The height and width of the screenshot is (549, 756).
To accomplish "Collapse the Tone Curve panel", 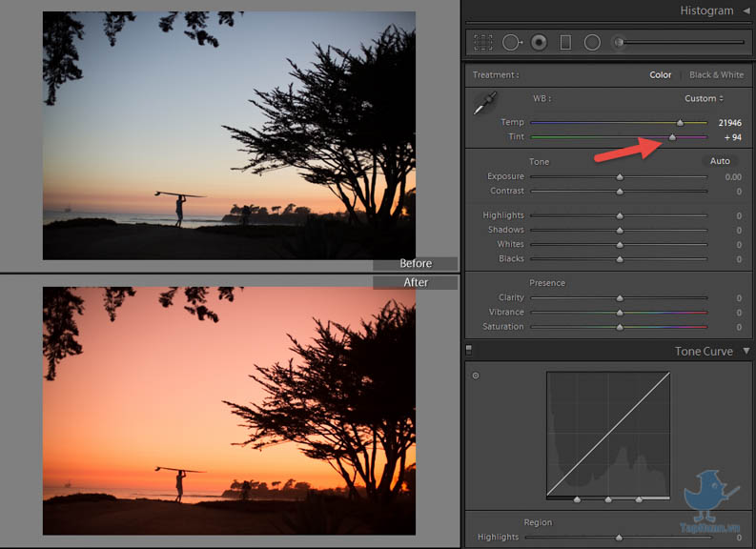I will click(x=746, y=351).
